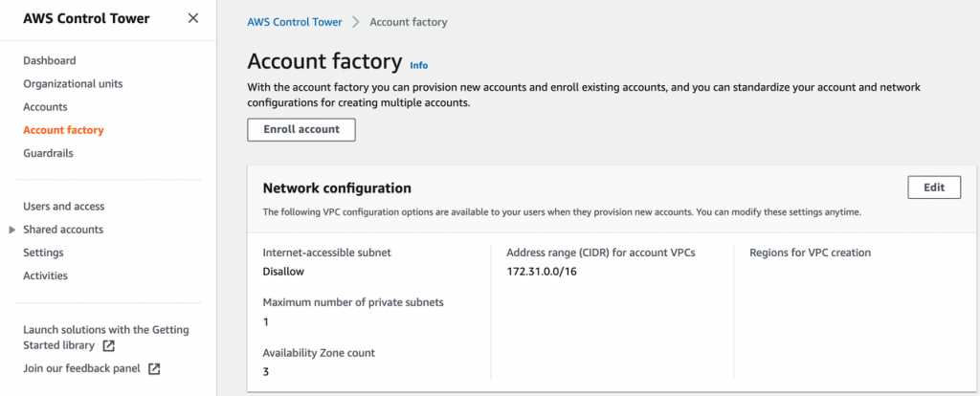The width and height of the screenshot is (980, 396).
Task: Open Launch solutions with Getting Started library
Action: point(105,330)
